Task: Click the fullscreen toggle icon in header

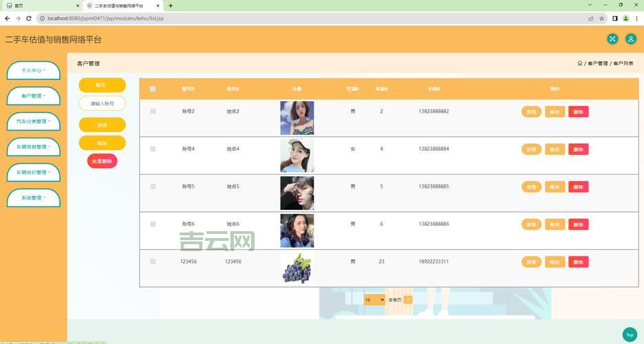Action: pyautogui.click(x=612, y=39)
